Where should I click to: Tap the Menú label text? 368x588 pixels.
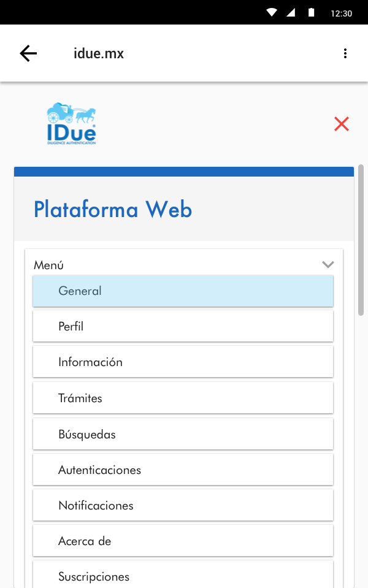[49, 265]
